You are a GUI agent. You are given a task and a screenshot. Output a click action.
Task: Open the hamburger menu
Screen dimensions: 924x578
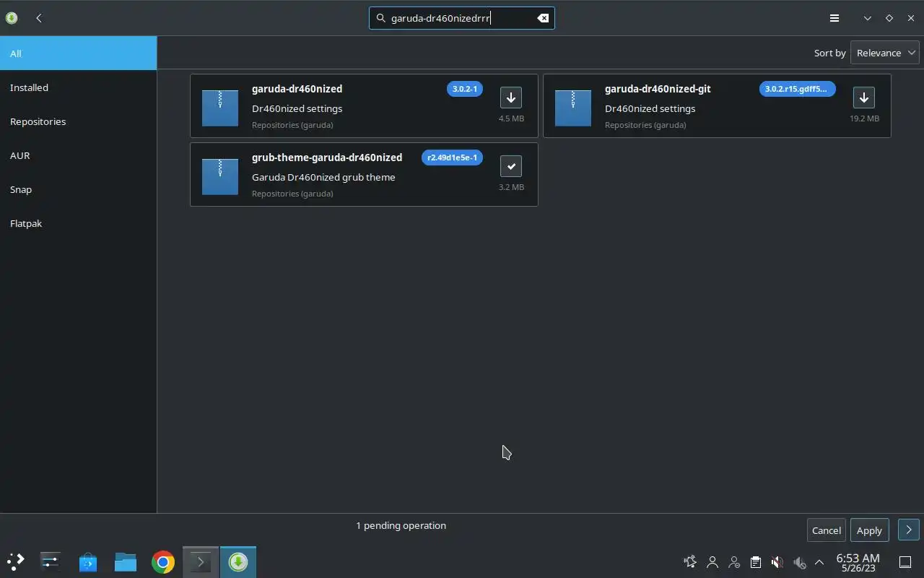(x=834, y=18)
